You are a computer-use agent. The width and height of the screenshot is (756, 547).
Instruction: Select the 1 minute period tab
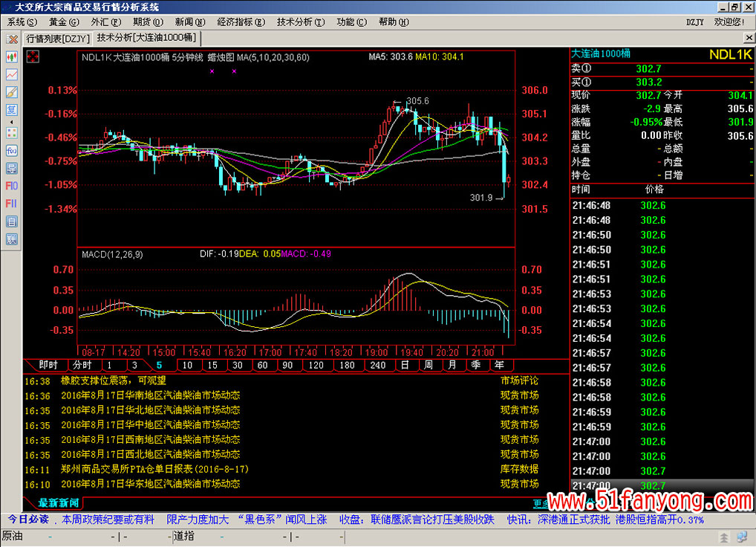(110, 365)
